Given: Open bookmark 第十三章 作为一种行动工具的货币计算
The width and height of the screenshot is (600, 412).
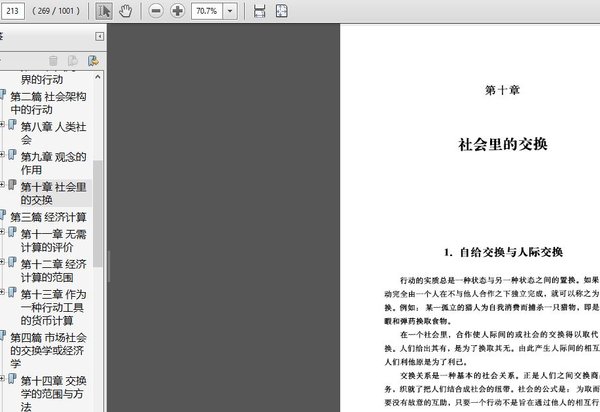Looking at the screenshot, I should point(54,307).
